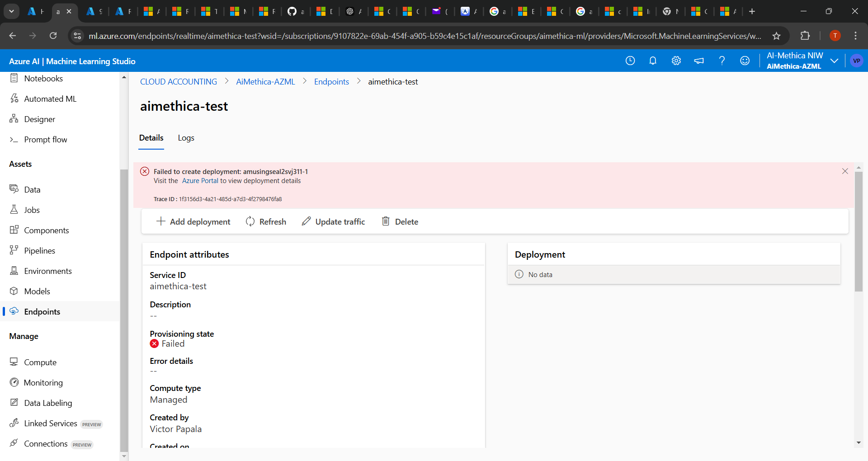
Task: Open the Chrome profile avatar T
Action: coord(835,36)
